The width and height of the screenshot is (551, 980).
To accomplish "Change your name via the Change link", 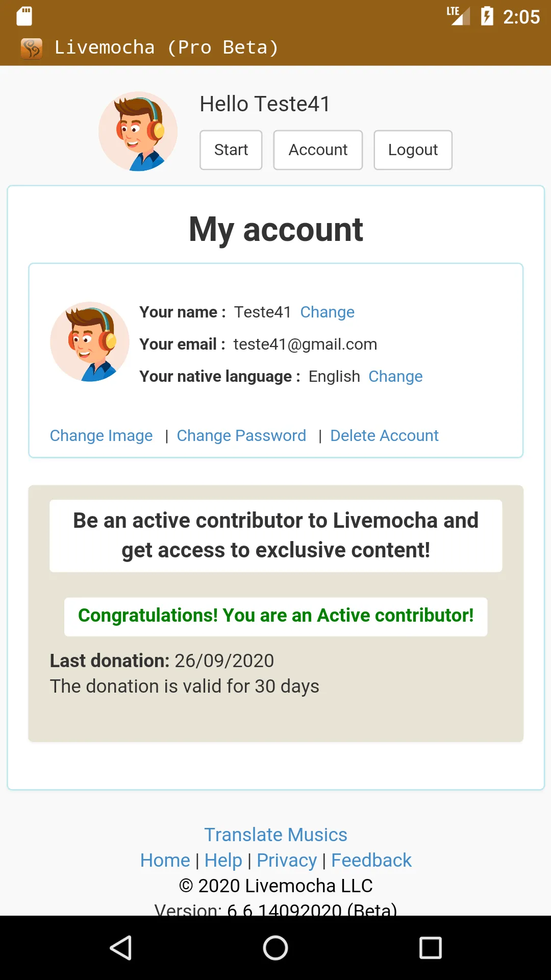I will (x=327, y=312).
